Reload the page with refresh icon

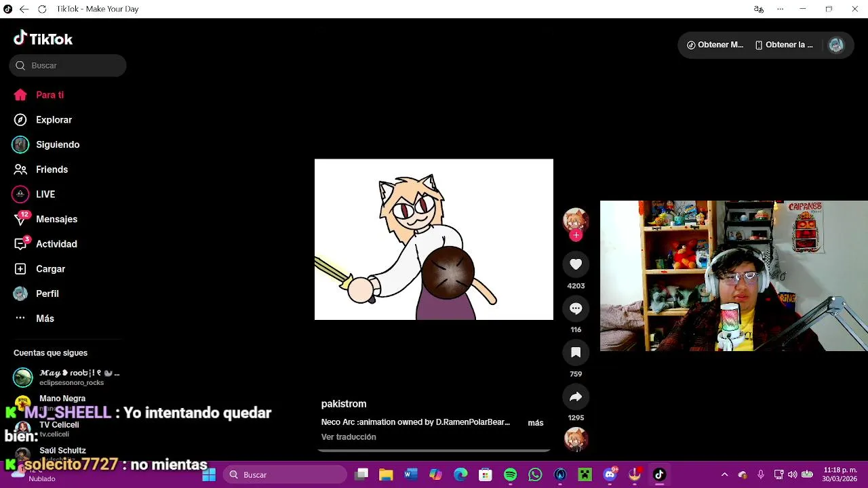click(42, 9)
